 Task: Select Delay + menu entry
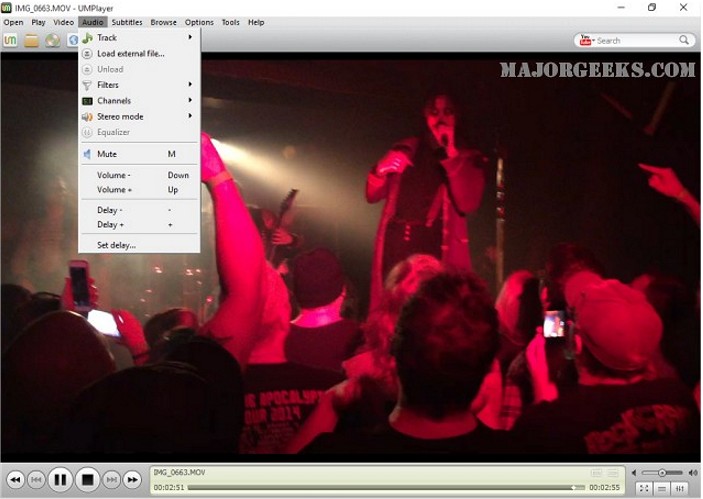pyautogui.click(x=139, y=224)
